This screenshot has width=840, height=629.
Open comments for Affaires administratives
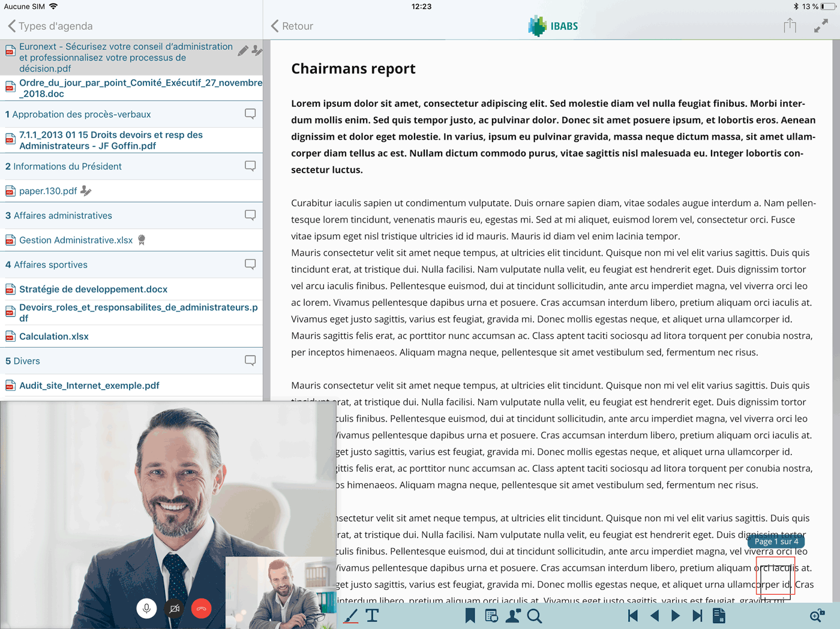click(250, 215)
